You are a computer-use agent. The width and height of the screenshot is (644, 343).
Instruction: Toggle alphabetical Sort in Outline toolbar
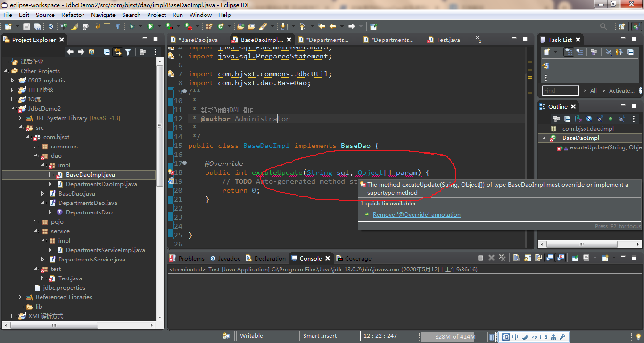coord(578,119)
